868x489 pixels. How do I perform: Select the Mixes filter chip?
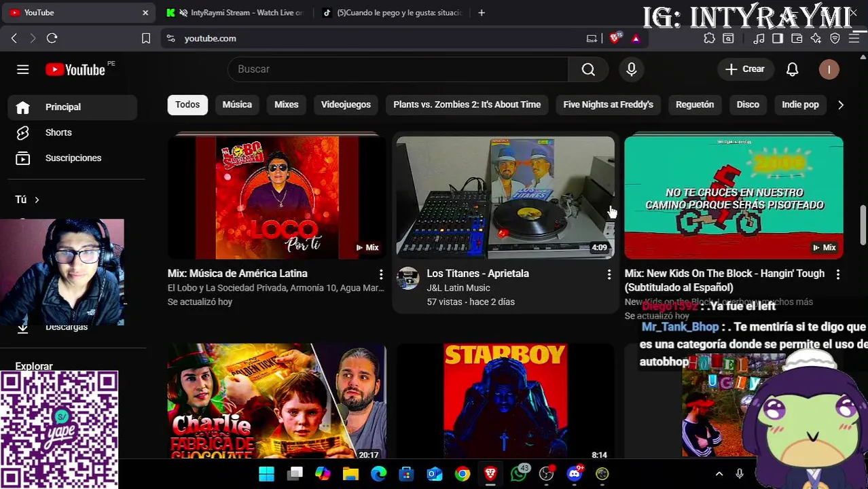(286, 105)
